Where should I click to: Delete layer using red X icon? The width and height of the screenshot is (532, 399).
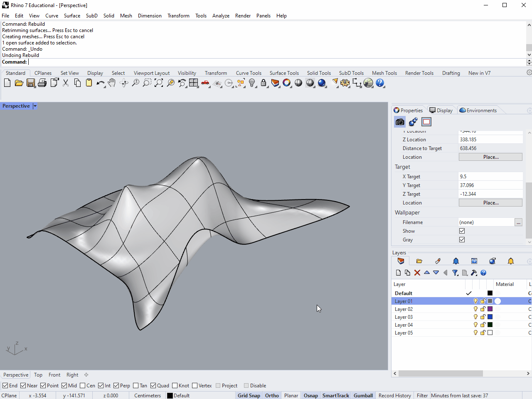click(417, 273)
